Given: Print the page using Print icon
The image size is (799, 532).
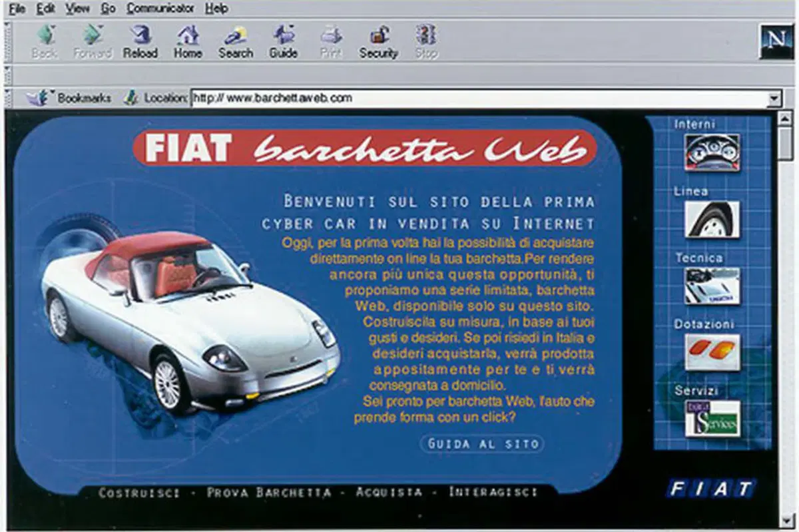Looking at the screenshot, I should pyautogui.click(x=331, y=42).
